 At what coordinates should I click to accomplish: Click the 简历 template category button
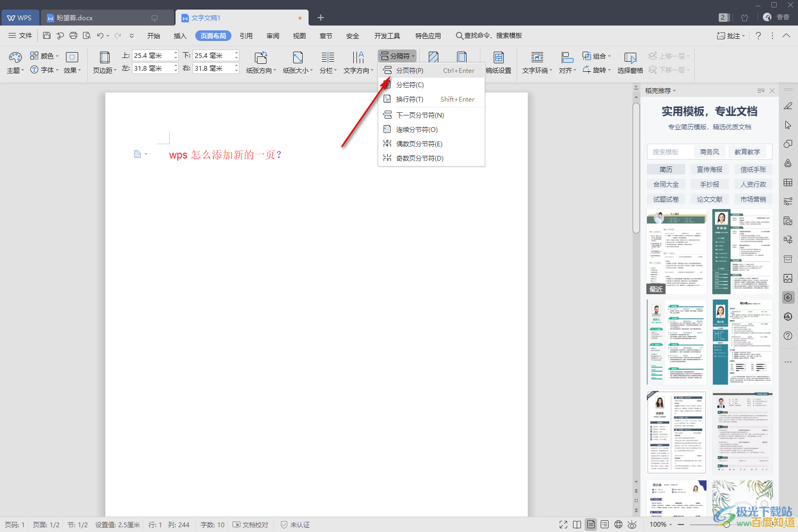pos(666,169)
